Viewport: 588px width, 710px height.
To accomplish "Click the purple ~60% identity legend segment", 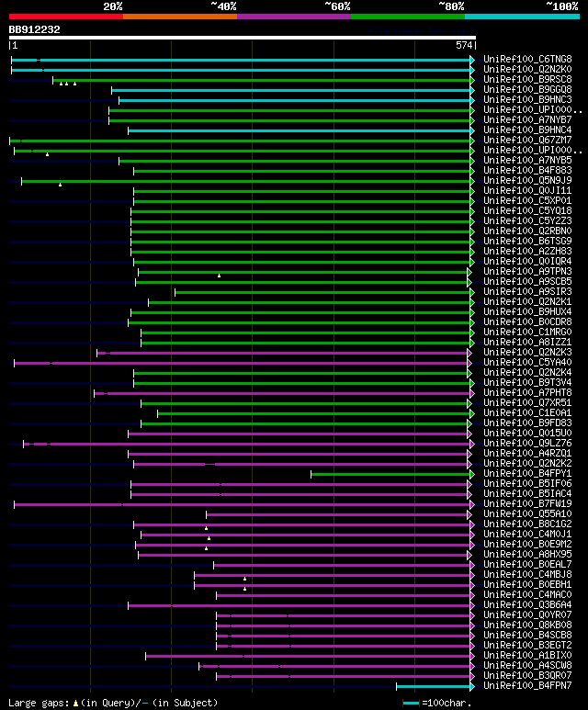I will pos(294,17).
